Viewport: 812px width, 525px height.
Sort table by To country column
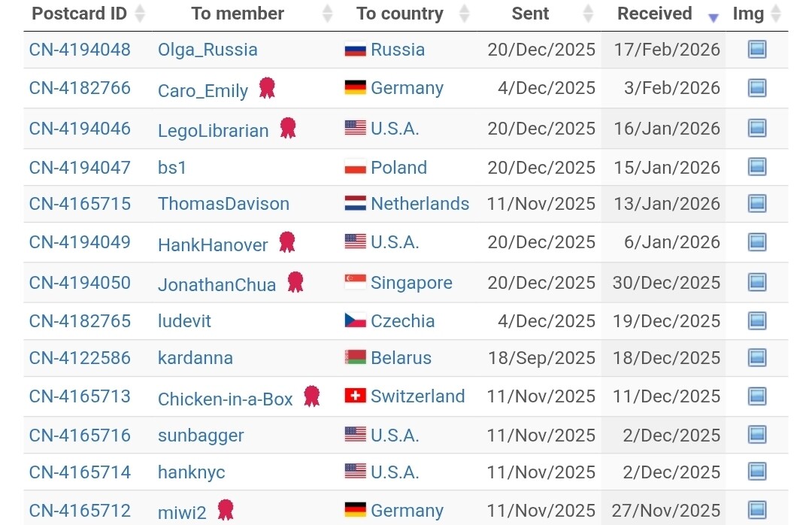tap(464, 14)
